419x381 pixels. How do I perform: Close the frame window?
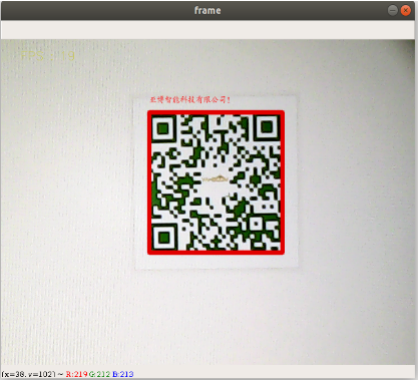pyautogui.click(x=405, y=11)
